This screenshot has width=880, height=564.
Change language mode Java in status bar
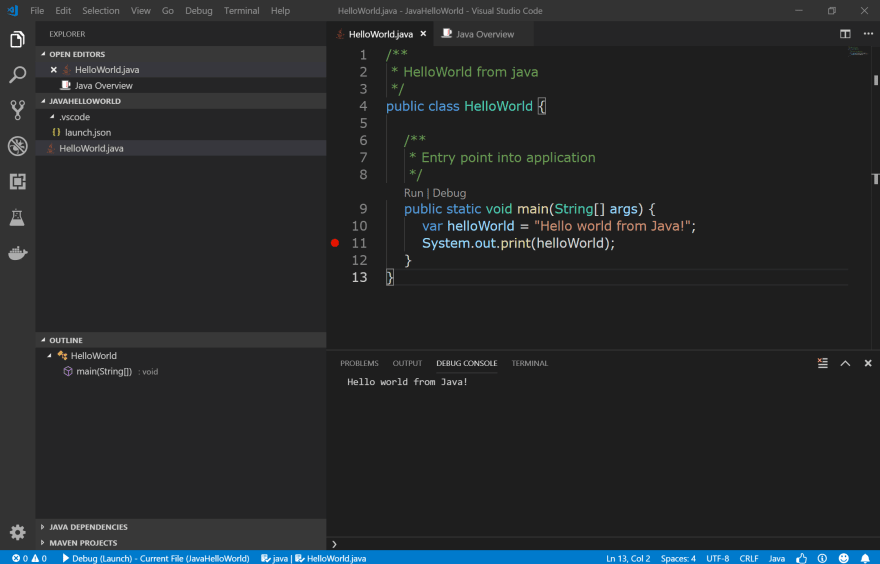point(777,558)
